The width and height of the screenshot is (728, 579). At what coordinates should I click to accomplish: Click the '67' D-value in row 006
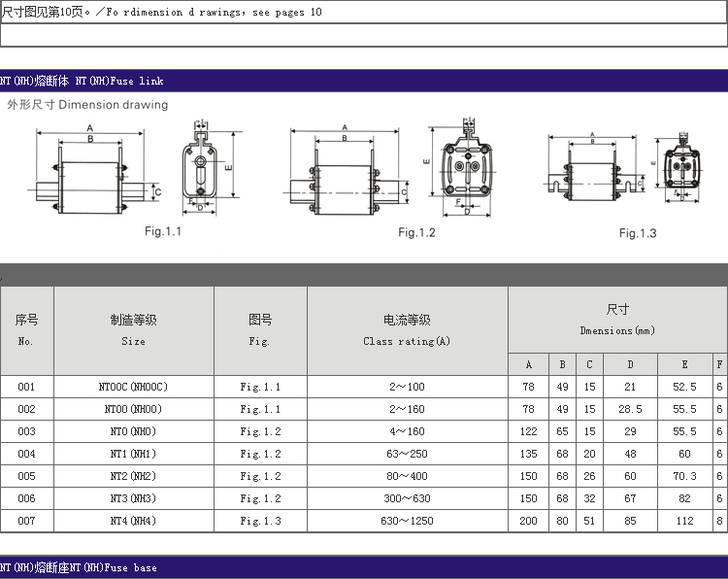click(x=631, y=498)
